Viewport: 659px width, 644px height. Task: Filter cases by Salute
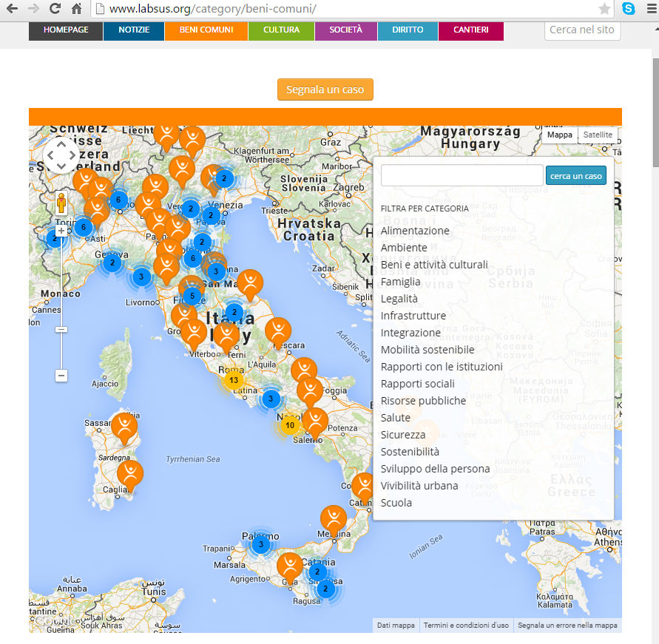[x=396, y=418]
